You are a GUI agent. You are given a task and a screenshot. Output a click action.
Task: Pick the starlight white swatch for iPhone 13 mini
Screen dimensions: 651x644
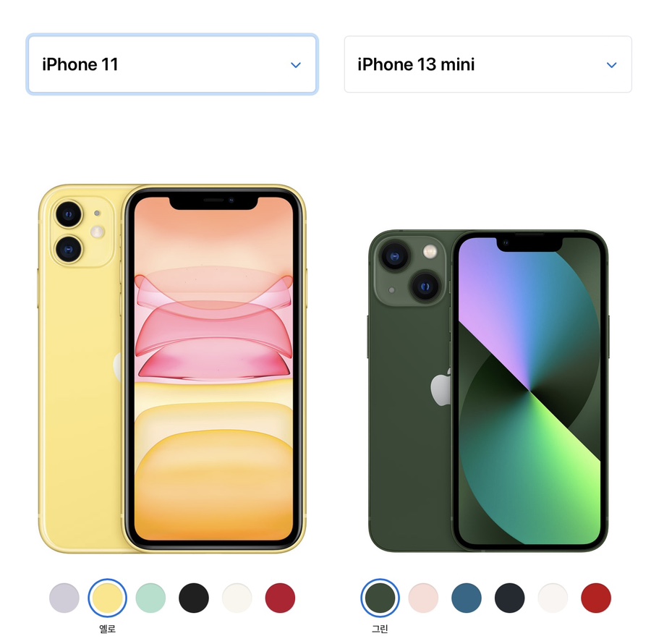[553, 598]
